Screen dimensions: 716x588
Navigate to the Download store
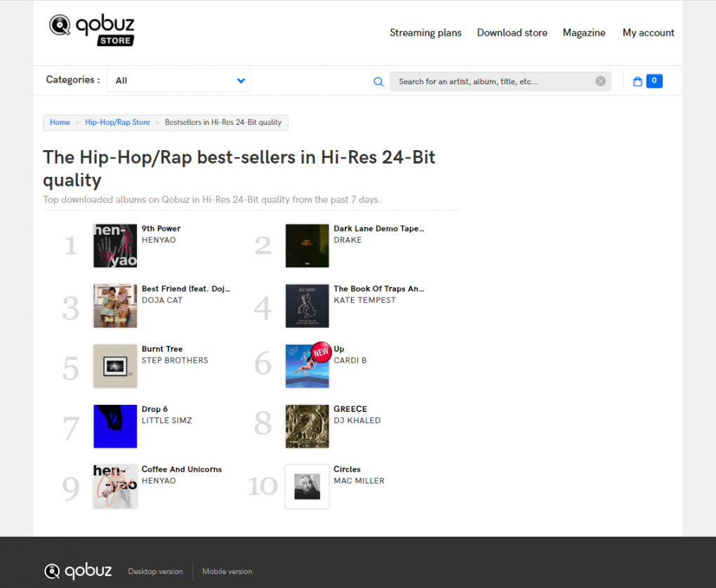[x=512, y=32]
